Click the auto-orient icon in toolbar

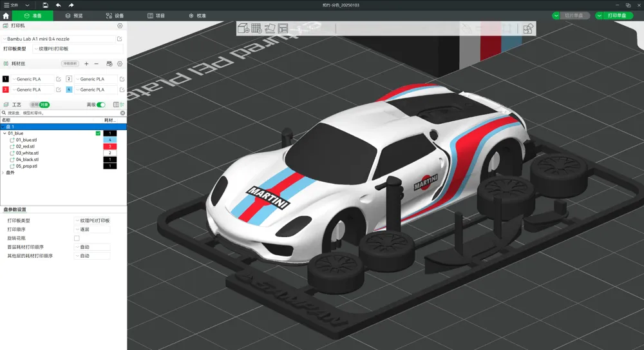click(270, 28)
